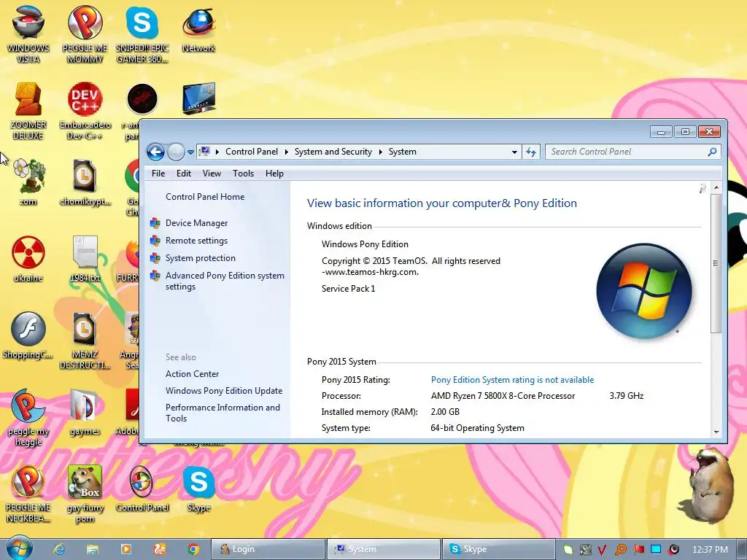The width and height of the screenshot is (747, 560).
Task: Open Action Center link
Action: (192, 374)
